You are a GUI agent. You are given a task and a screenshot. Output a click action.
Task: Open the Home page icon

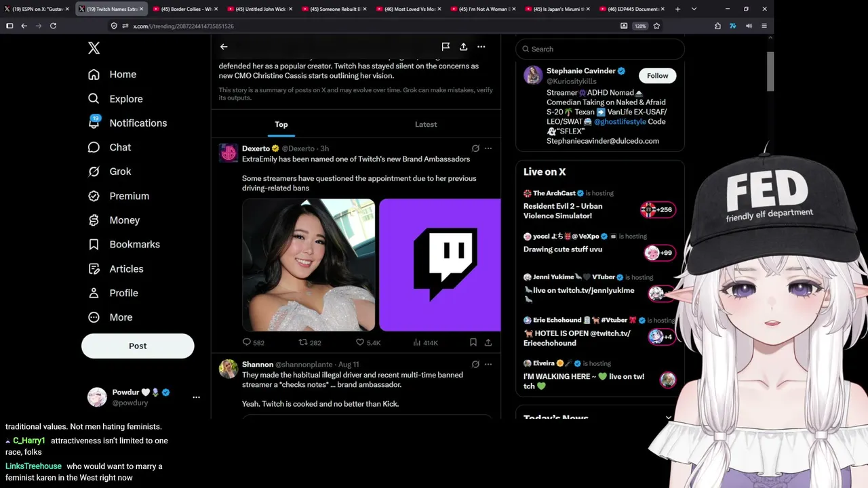coord(94,75)
